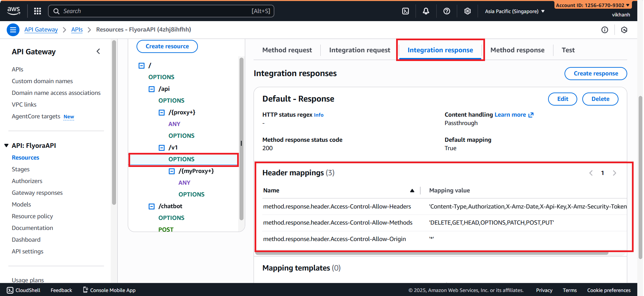
Task: Open Gateway responses in the sidebar
Action: (x=37, y=193)
